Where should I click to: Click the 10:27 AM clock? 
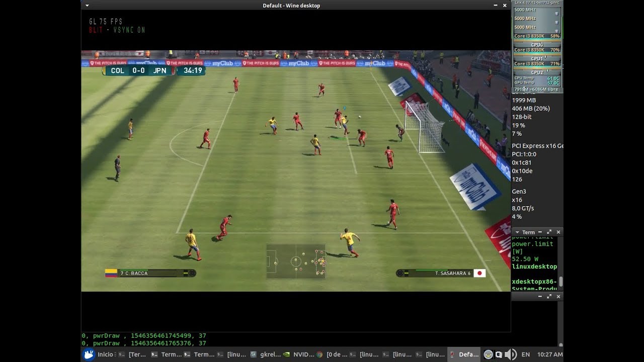click(549, 354)
